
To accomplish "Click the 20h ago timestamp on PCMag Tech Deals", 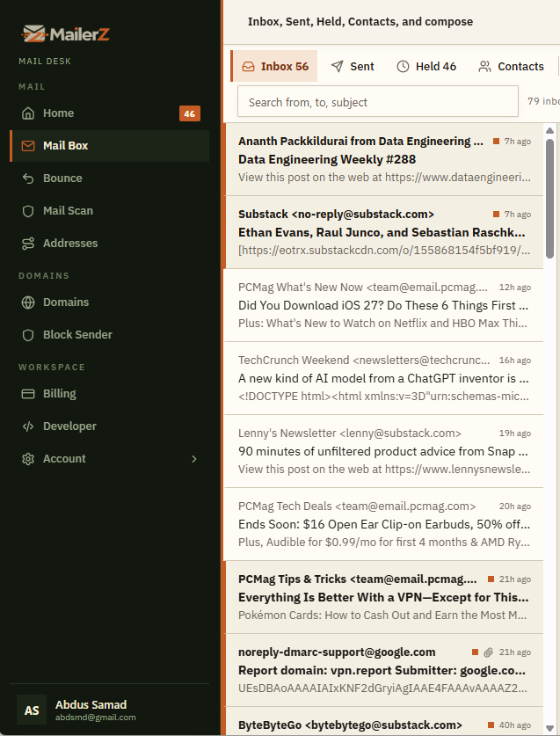I will point(515,506).
